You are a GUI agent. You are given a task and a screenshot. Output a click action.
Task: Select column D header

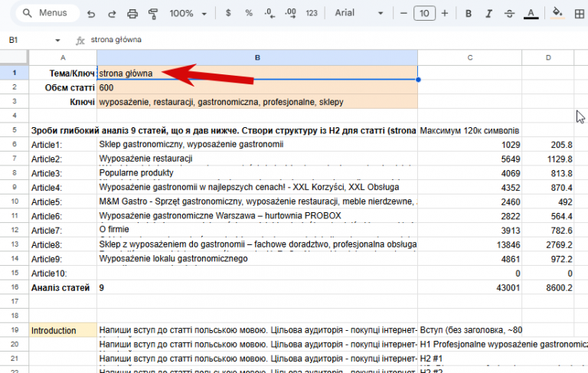point(548,57)
